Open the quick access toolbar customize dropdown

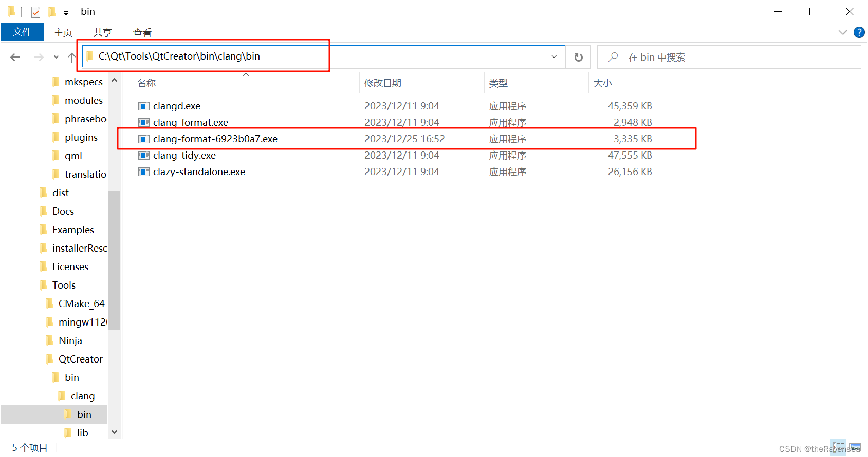[x=66, y=13]
